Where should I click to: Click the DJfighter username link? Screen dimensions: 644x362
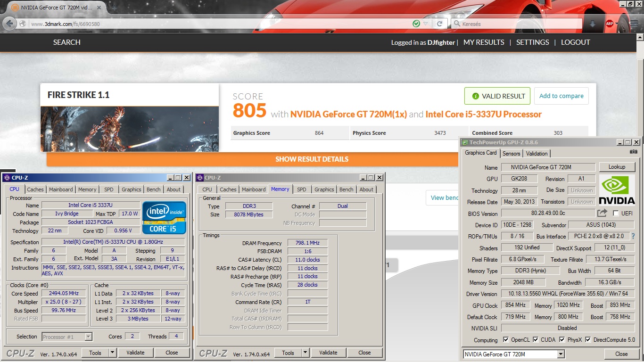pos(441,42)
